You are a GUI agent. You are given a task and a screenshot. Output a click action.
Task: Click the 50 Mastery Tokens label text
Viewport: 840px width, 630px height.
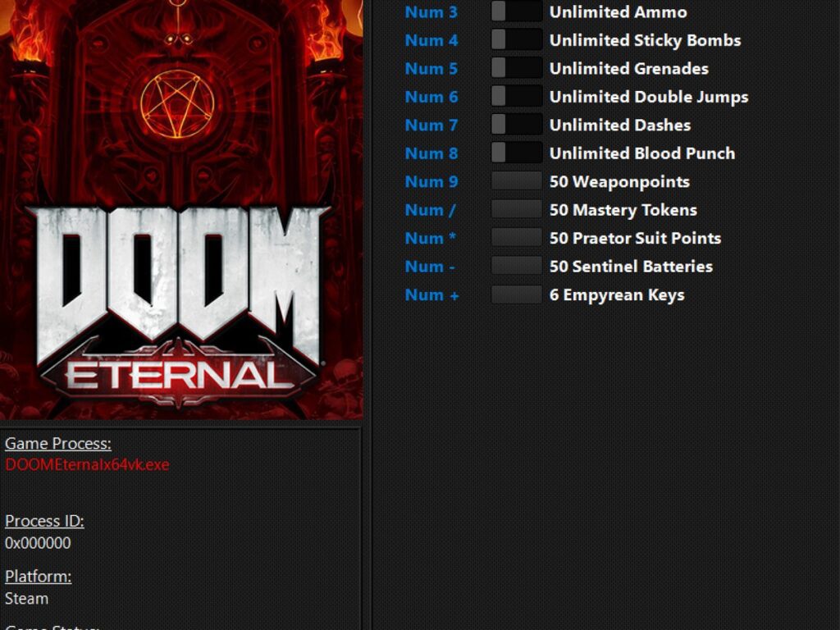(x=623, y=210)
